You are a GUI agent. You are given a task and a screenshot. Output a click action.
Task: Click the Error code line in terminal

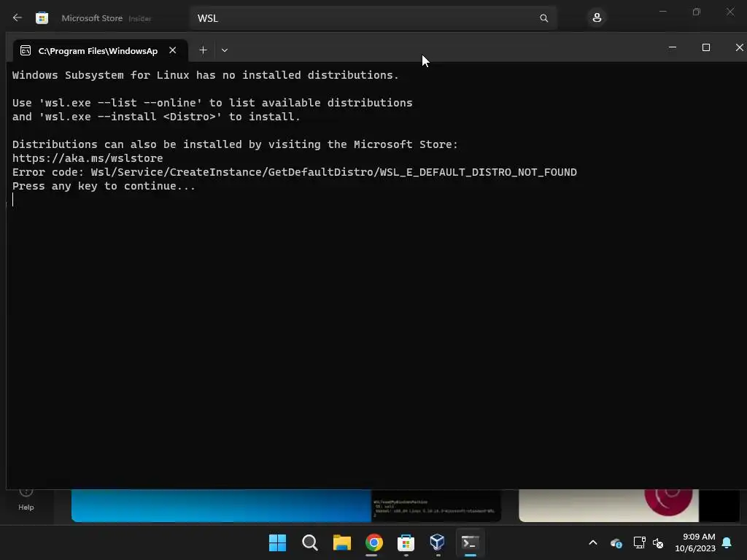(295, 172)
